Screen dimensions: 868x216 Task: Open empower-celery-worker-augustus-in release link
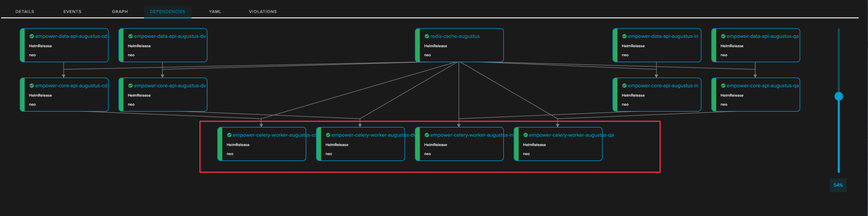coord(472,135)
